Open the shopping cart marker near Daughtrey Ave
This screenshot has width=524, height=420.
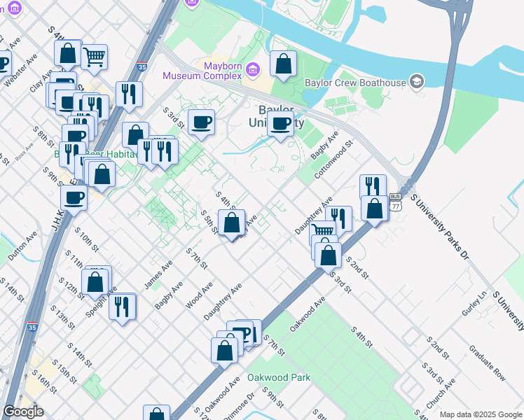tap(323, 229)
